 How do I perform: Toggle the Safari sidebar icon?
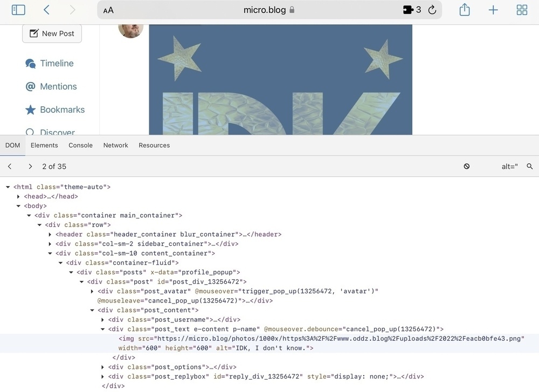pos(18,10)
